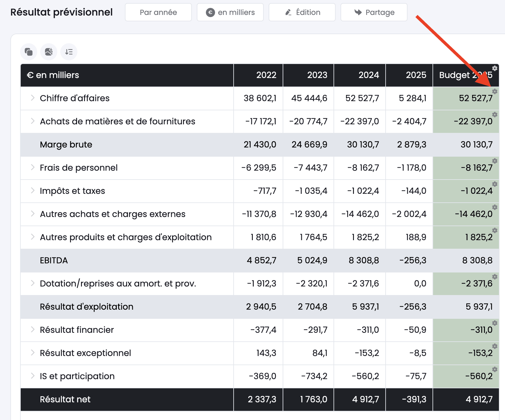
Task: Click the budget cell -311,0
Action: pos(466,330)
